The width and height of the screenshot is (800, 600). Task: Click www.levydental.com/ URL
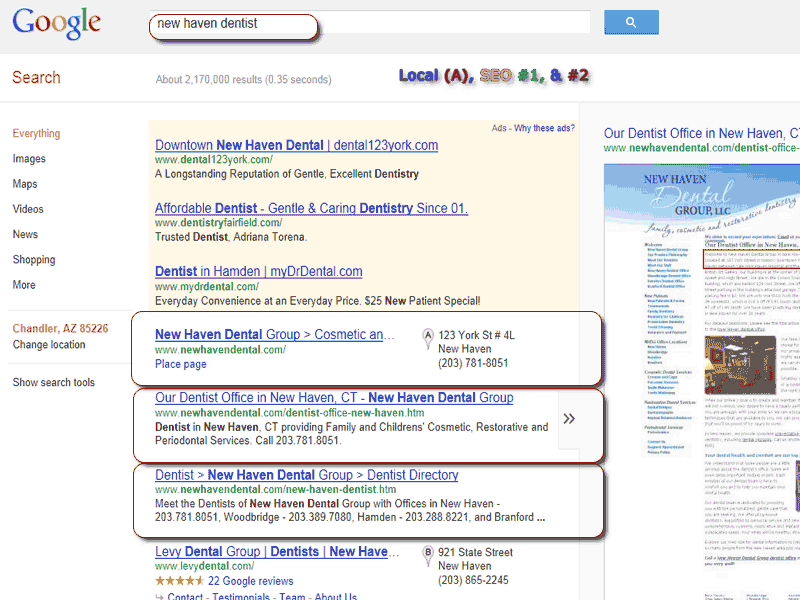coord(205,566)
